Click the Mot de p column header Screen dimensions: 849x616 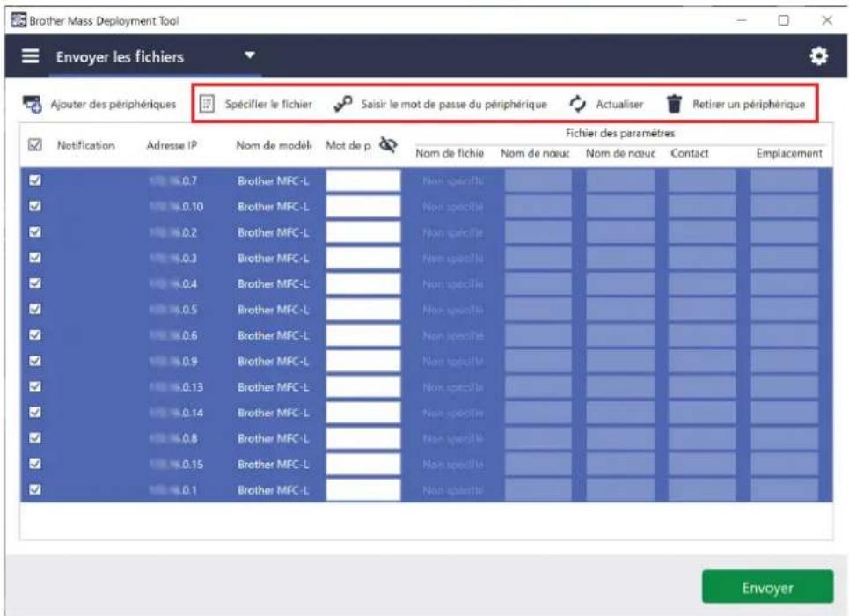point(348,145)
